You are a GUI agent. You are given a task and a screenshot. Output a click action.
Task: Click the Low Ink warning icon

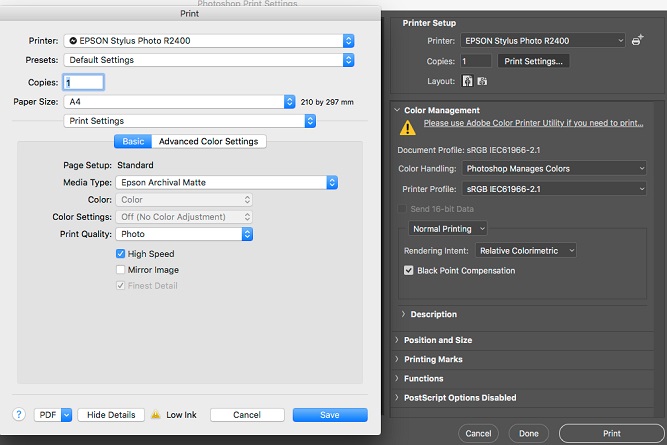coord(156,414)
